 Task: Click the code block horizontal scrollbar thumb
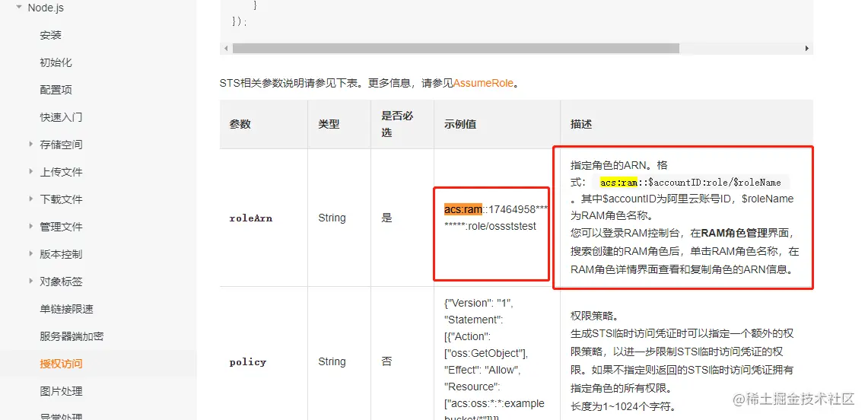[456, 49]
